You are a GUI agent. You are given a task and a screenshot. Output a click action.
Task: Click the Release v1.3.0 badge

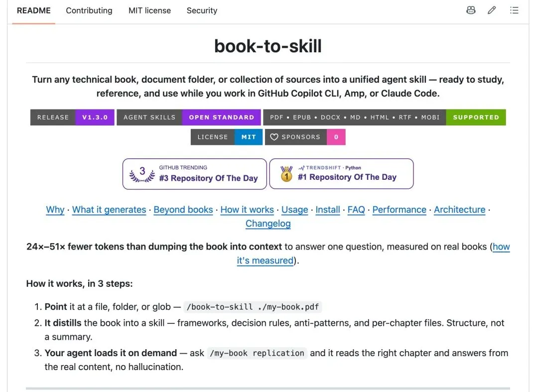click(x=72, y=117)
